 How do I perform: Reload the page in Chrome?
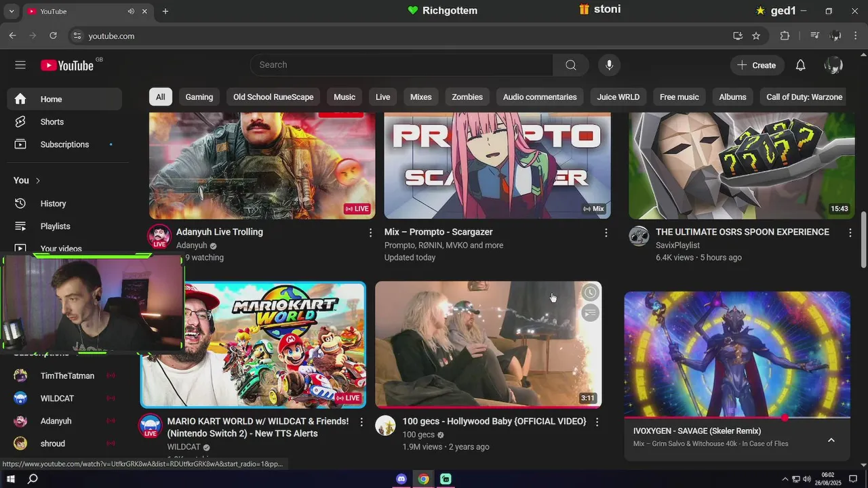pyautogui.click(x=53, y=36)
